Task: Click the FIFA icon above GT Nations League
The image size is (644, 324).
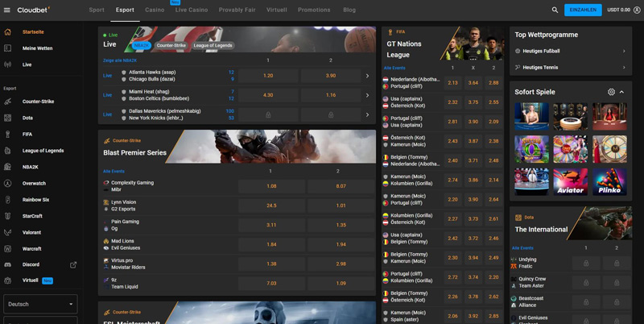Action: [390, 31]
